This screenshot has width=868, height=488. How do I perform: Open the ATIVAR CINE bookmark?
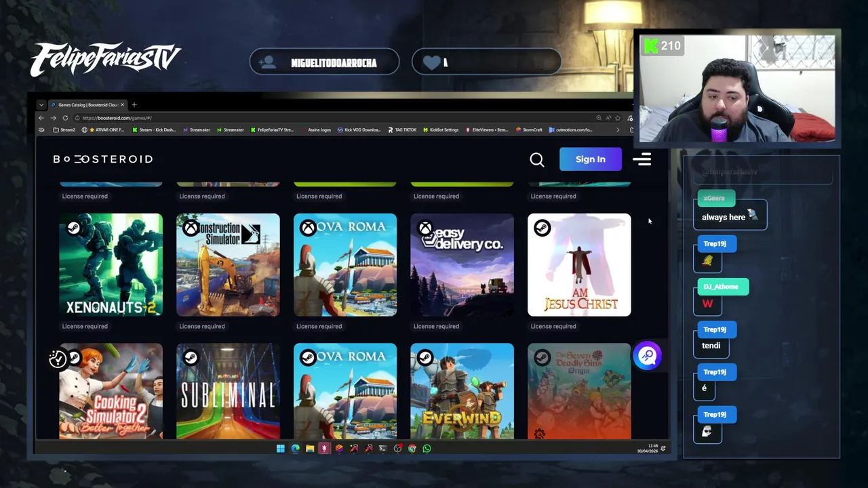click(102, 129)
